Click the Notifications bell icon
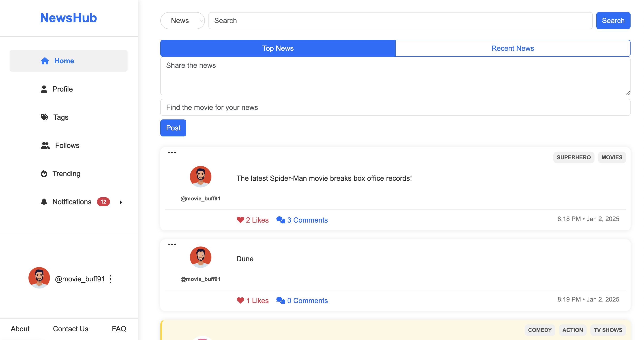This screenshot has height=340, width=644. click(x=44, y=202)
